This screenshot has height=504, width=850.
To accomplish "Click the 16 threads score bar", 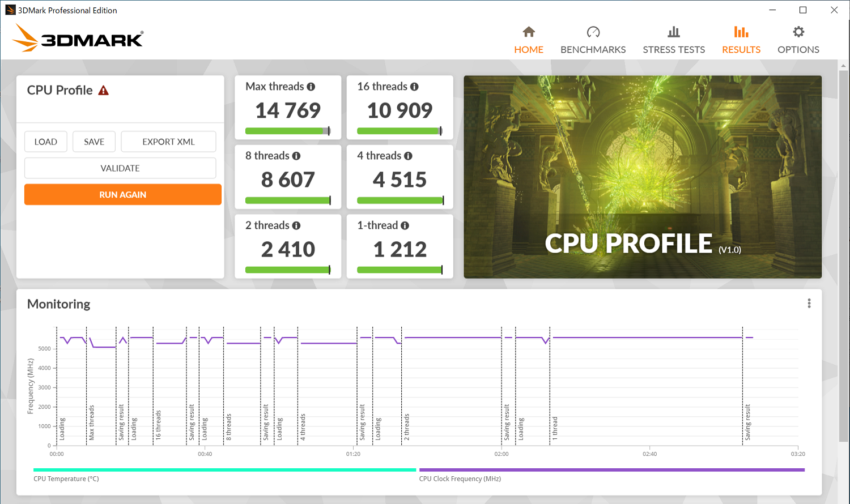I will pos(399,131).
